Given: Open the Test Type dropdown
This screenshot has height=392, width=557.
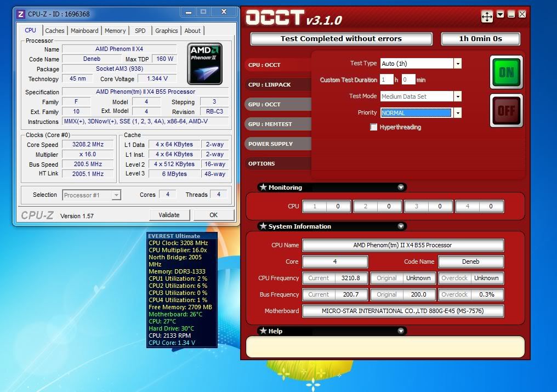Looking at the screenshot, I should coord(458,64).
